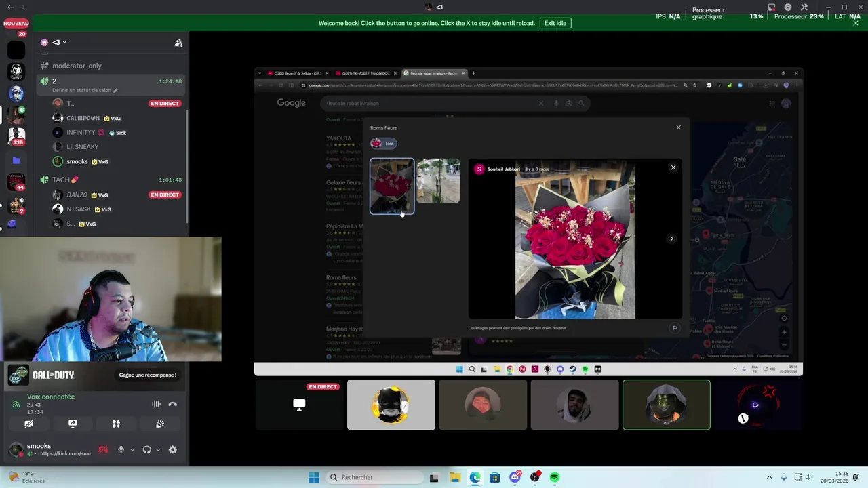Open weather widget showing 18°C
This screenshot has width=868, height=488.
(x=27, y=477)
